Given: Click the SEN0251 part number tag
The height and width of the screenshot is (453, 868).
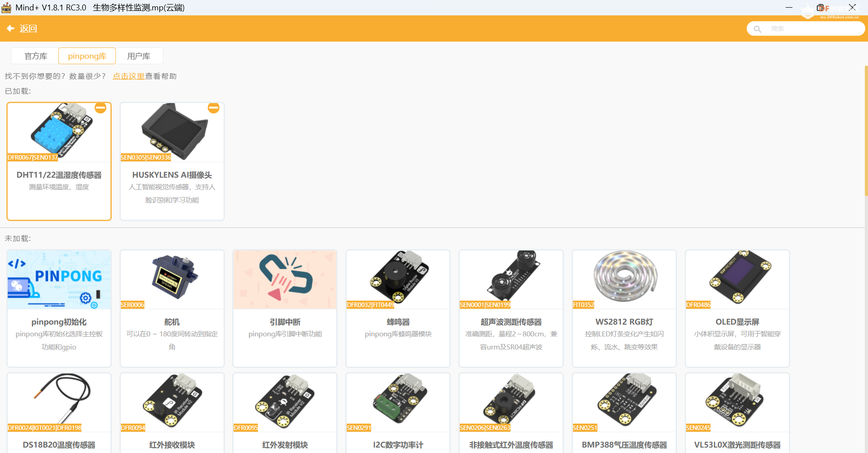Looking at the screenshot, I should click(585, 428).
